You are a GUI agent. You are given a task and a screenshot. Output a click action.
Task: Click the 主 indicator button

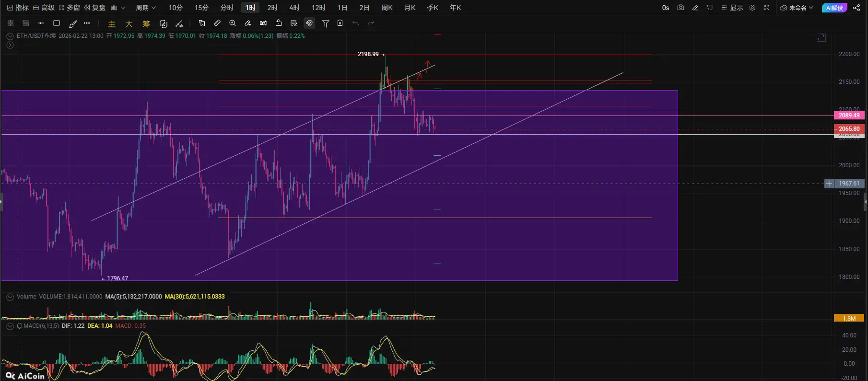point(112,23)
